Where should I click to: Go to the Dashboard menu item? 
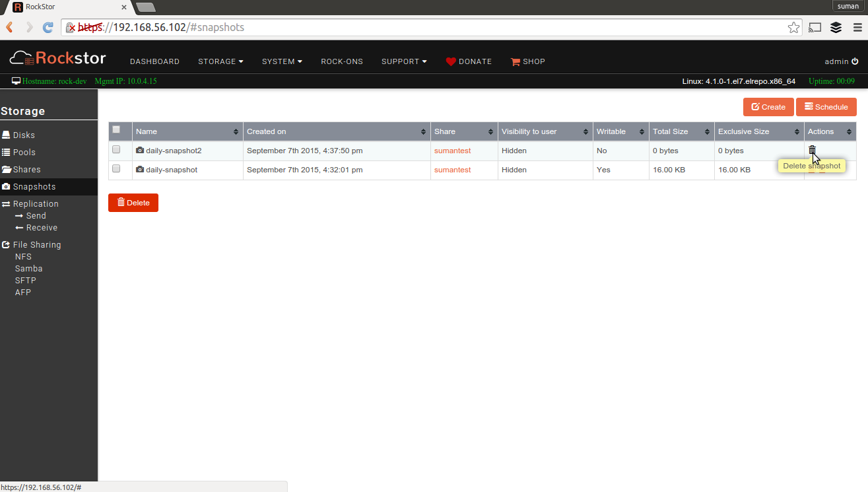coord(154,61)
